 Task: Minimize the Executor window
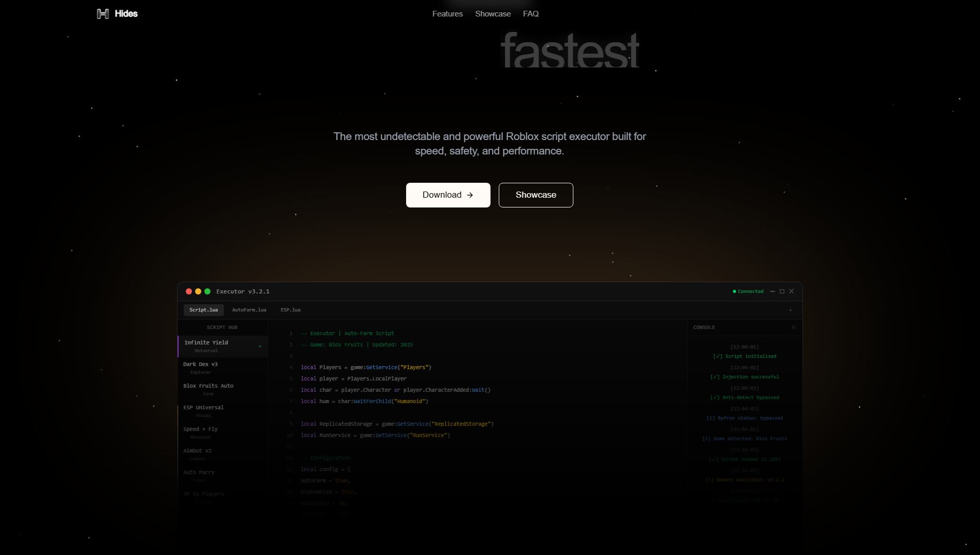click(772, 291)
